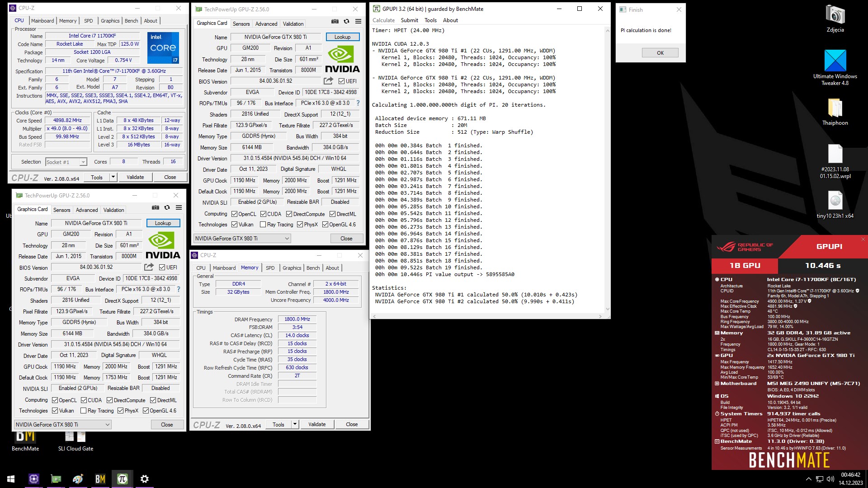The height and width of the screenshot is (488, 868).
Task: Click network icon in system tray
Action: pos(820,479)
